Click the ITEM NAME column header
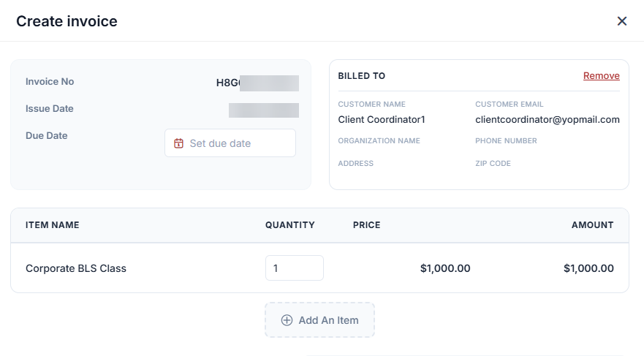The image size is (644, 356). click(52, 225)
